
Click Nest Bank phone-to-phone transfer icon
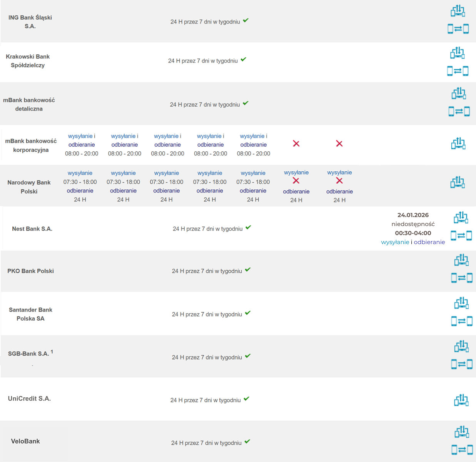pyautogui.click(x=461, y=235)
